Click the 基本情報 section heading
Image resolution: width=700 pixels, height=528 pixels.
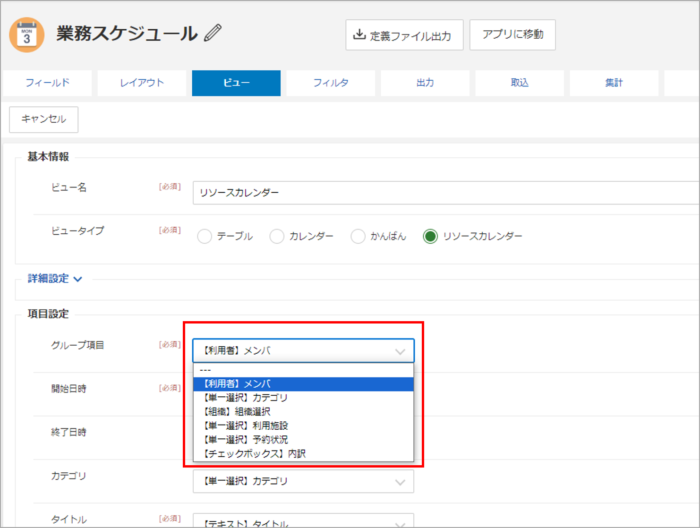pos(48,157)
